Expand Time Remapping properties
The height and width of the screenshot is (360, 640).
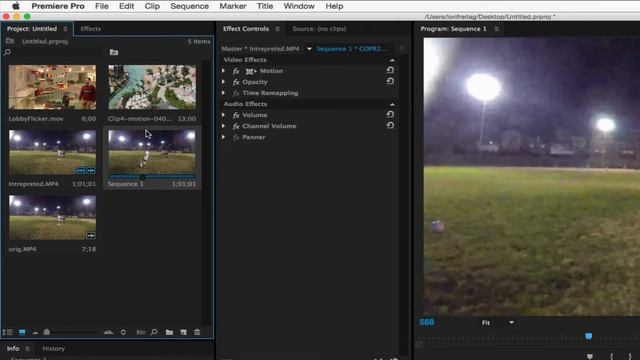click(223, 93)
